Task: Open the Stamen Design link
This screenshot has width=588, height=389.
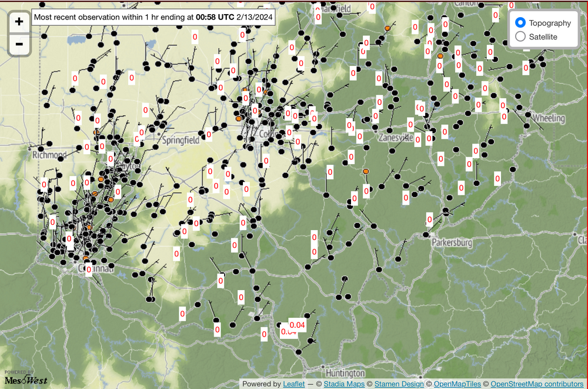Action: pos(399,384)
